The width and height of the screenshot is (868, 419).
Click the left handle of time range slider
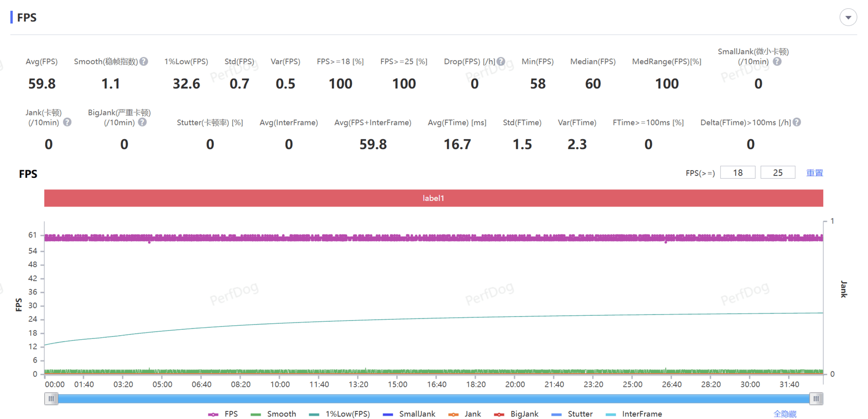tap(51, 399)
